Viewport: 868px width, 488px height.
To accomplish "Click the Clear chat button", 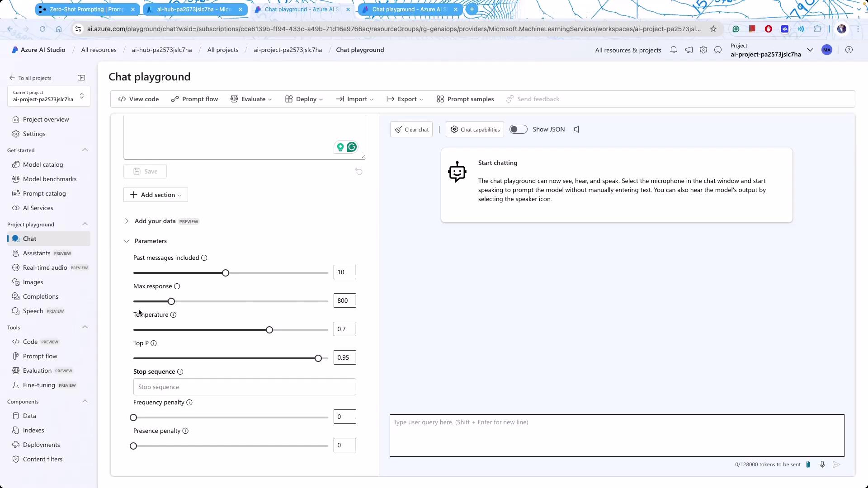I will [411, 130].
